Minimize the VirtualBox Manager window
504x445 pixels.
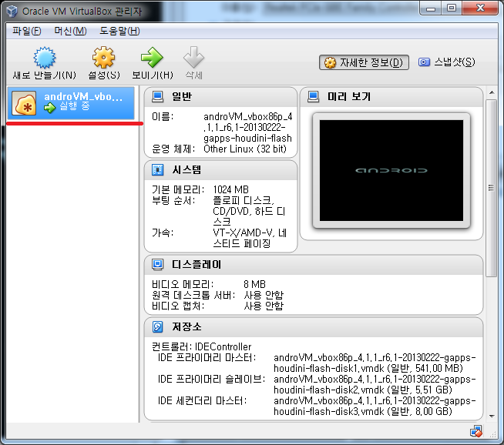pyautogui.click(x=431, y=8)
